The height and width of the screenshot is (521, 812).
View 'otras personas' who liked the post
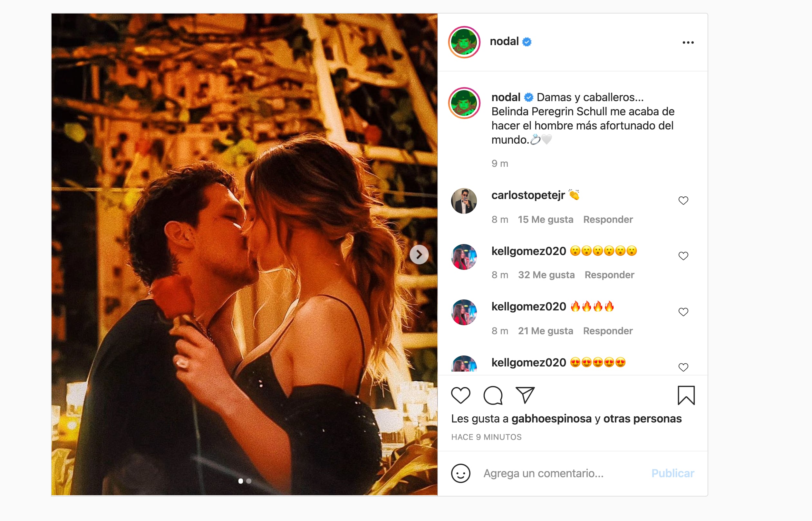(642, 419)
